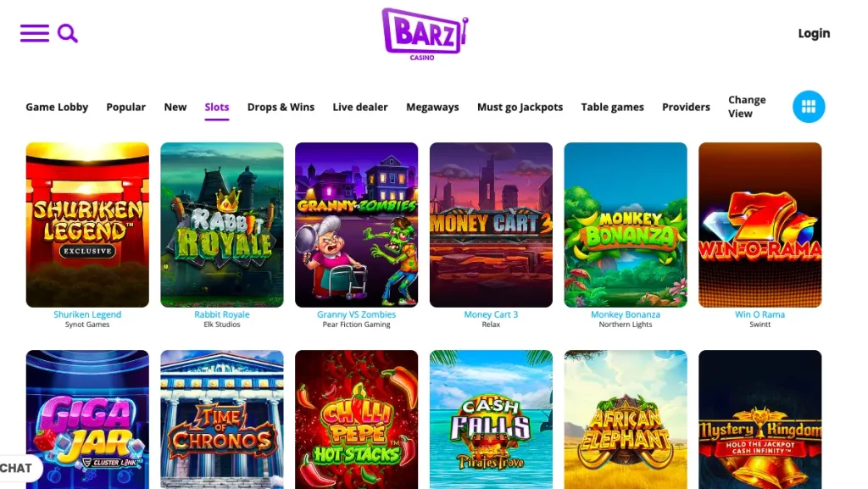The image size is (868, 489).
Task: Click the Rabbit Royale title link
Action: tap(221, 314)
